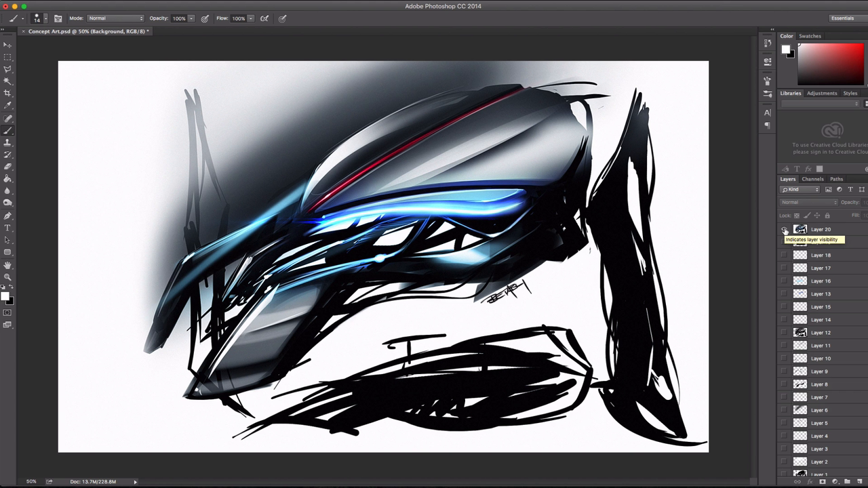Open the layer blend mode Normal dropdown

click(x=809, y=202)
